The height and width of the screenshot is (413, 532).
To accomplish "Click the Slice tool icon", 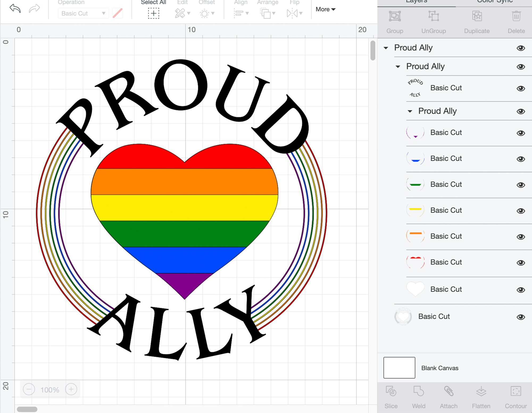I will tap(391, 391).
